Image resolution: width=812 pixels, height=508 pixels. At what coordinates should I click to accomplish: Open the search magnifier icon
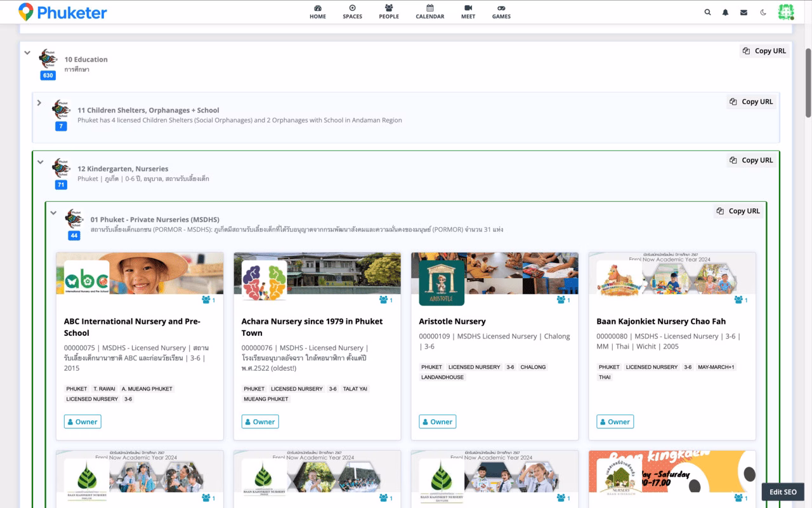pyautogui.click(x=707, y=12)
